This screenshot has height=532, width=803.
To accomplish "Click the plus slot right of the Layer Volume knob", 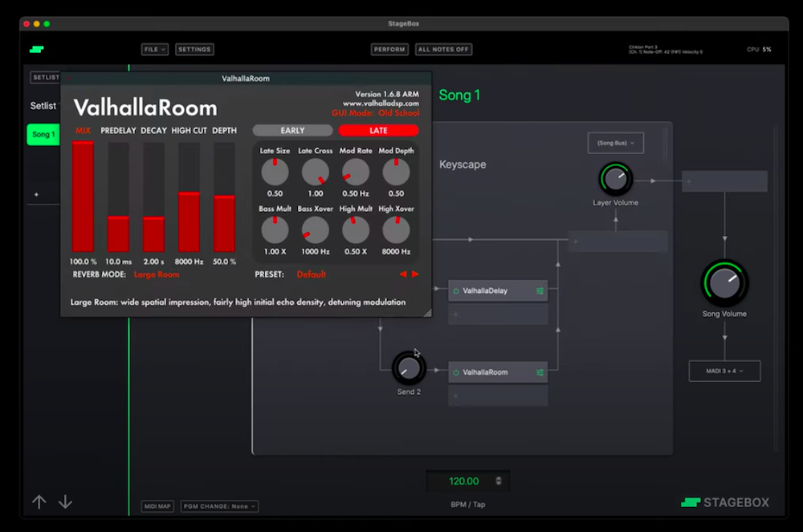I will pos(724,181).
